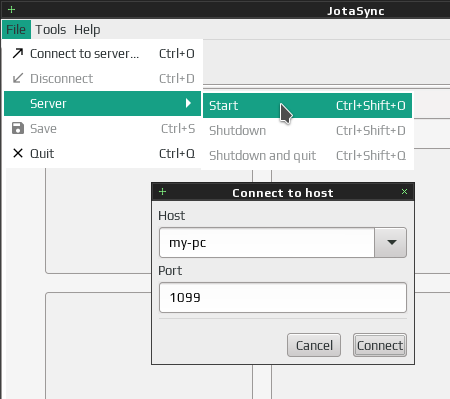This screenshot has width=450, height=399.
Task: Click the Connect button
Action: [x=380, y=345]
